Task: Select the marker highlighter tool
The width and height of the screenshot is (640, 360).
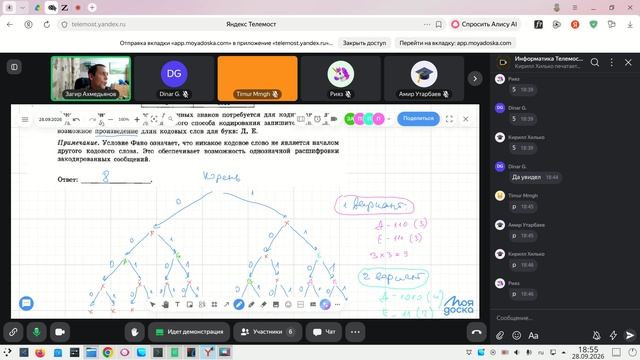Action: coord(251,304)
